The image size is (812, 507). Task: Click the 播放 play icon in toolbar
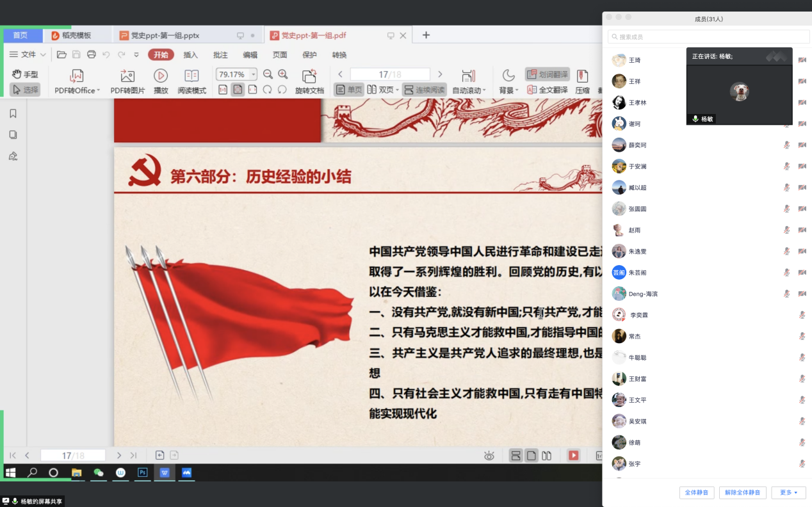pyautogui.click(x=161, y=77)
